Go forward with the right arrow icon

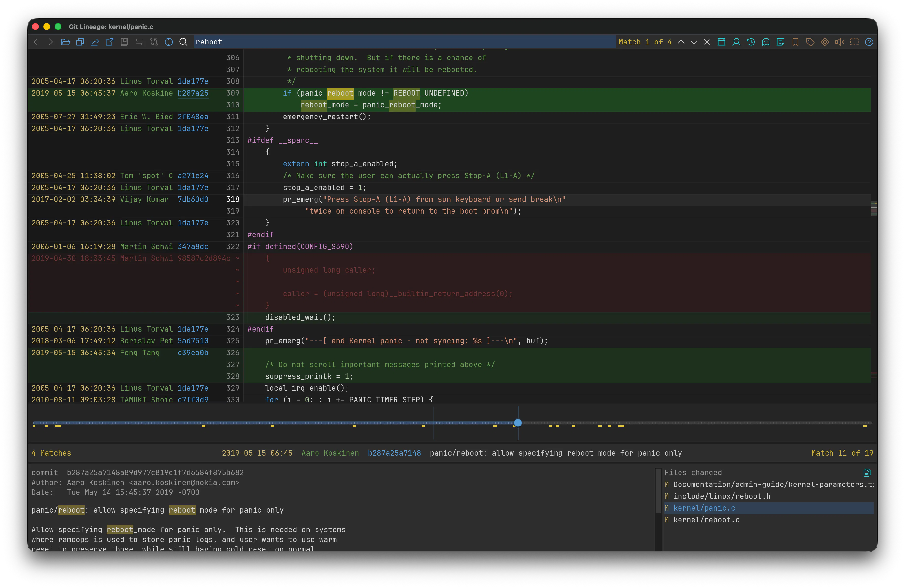[51, 42]
